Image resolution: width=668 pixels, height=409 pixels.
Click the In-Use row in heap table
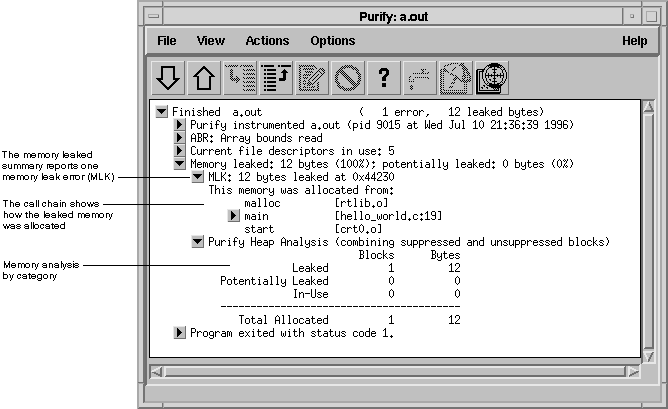[377, 294]
